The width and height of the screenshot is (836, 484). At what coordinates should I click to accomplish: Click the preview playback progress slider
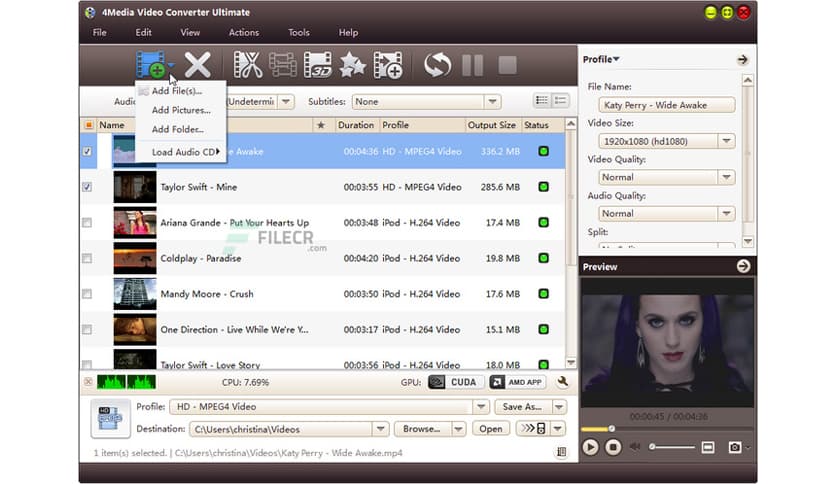point(667,429)
